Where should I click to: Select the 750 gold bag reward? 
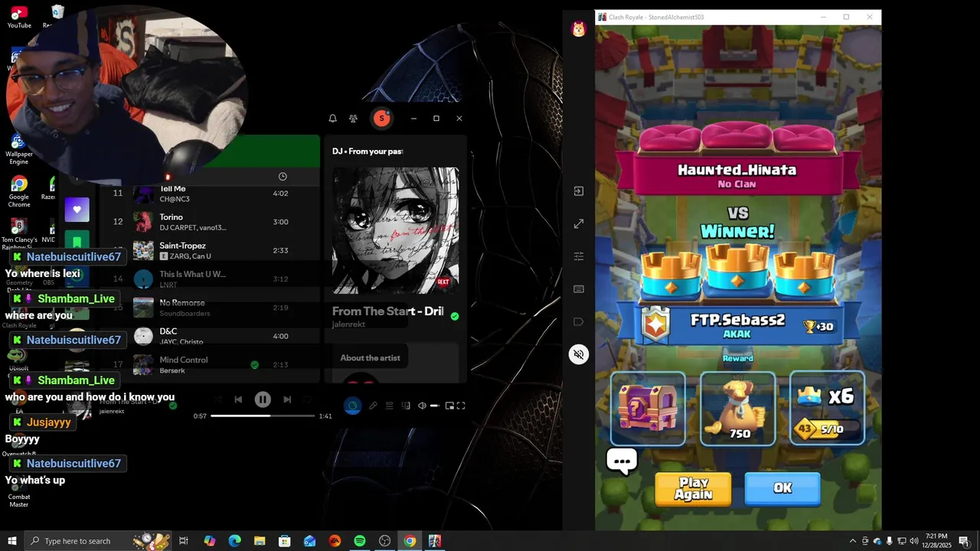pyautogui.click(x=738, y=409)
